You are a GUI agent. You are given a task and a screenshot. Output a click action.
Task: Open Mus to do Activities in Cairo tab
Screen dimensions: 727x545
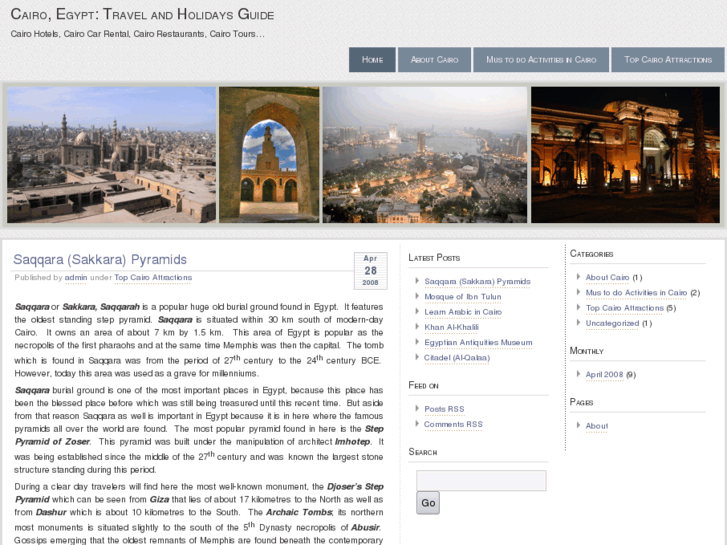[541, 59]
